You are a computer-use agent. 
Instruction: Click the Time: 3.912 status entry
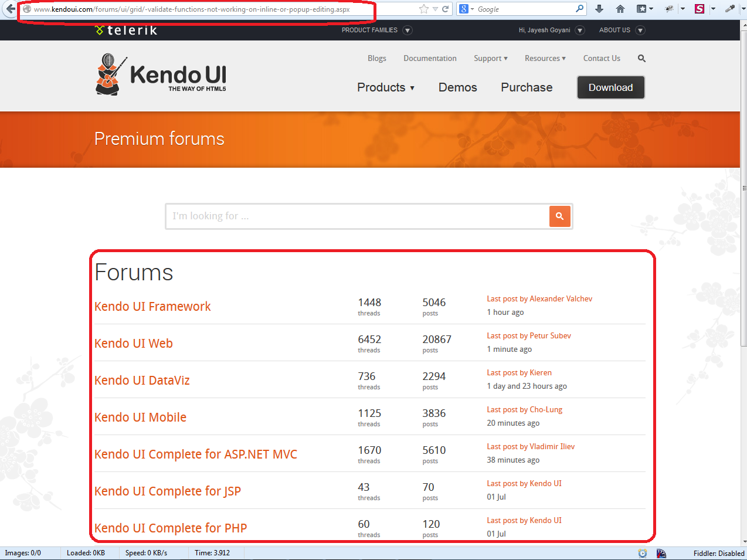pos(212,553)
